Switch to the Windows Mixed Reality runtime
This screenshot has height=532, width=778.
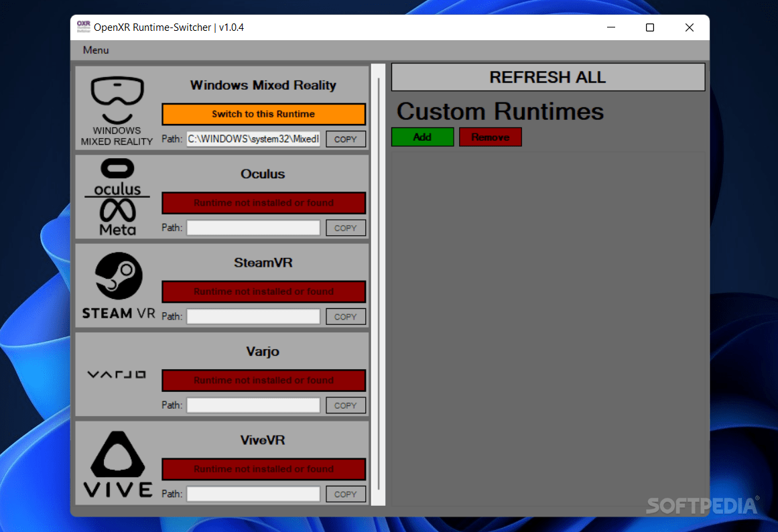click(263, 114)
